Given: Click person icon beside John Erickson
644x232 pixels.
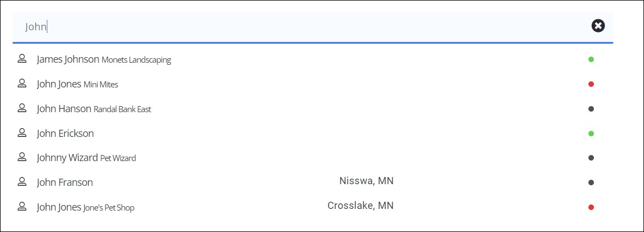Looking at the screenshot, I should (22, 133).
